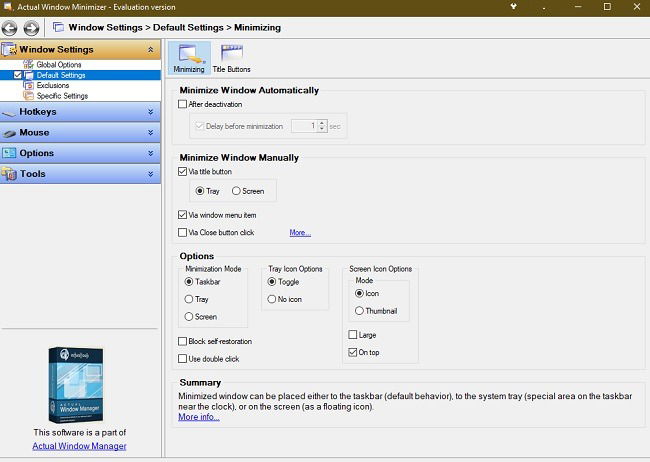Viewport: 650px width, 462px height.
Task: Click the Global Options tree icon
Action: pos(28,64)
